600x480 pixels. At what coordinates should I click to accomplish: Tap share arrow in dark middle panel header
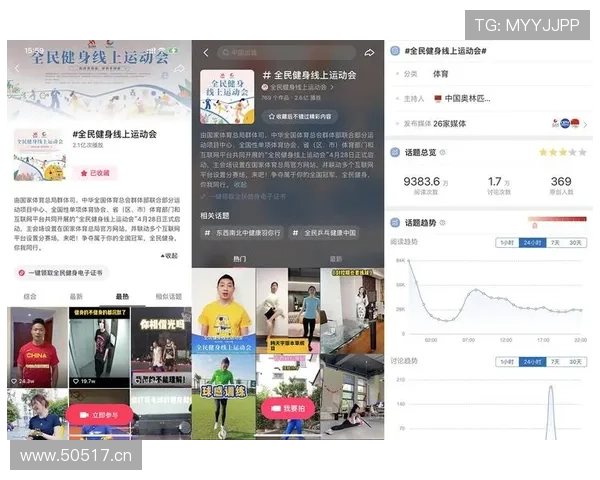(x=369, y=52)
